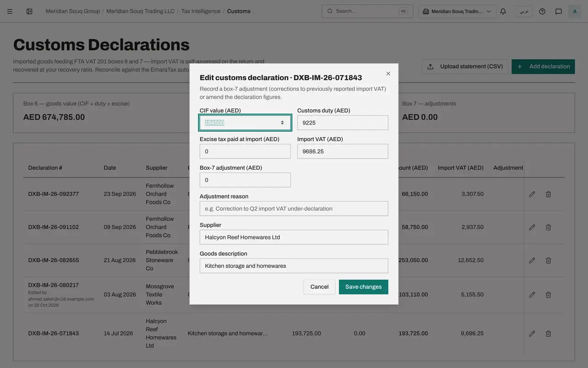Open the chat feedback icon
The image size is (588, 368).
pyautogui.click(x=559, y=11)
